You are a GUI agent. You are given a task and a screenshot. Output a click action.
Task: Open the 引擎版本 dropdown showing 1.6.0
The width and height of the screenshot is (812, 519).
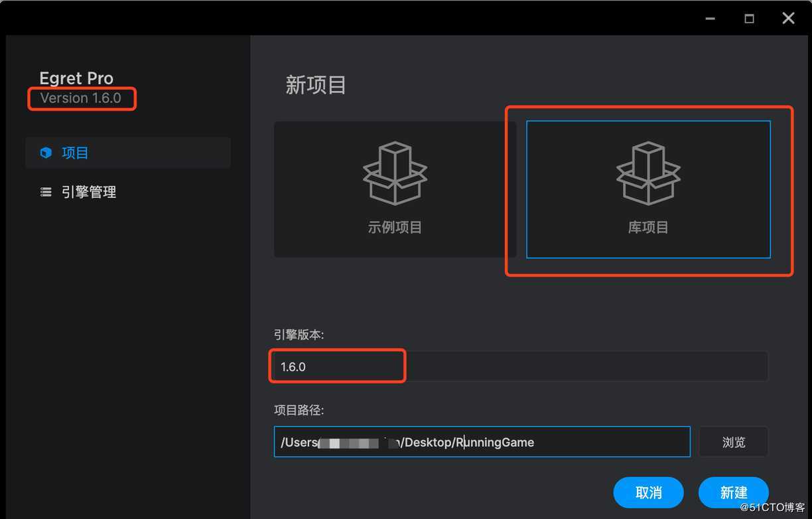tap(521, 366)
